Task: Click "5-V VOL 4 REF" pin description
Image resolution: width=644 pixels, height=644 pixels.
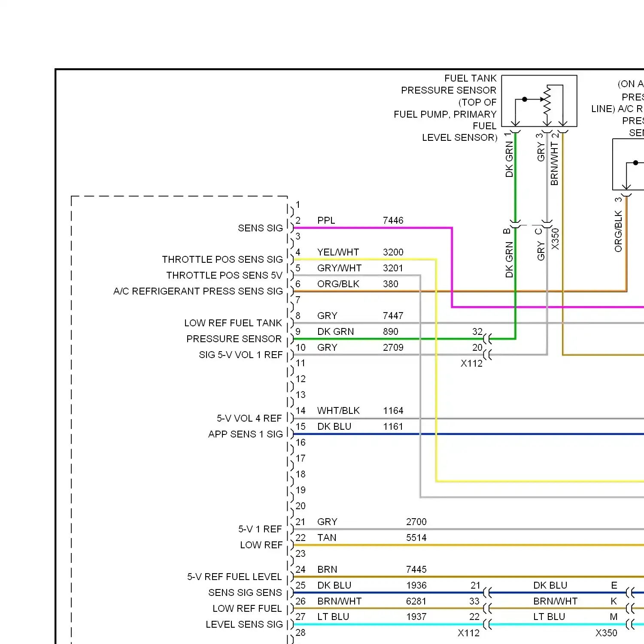Action: pos(249,418)
